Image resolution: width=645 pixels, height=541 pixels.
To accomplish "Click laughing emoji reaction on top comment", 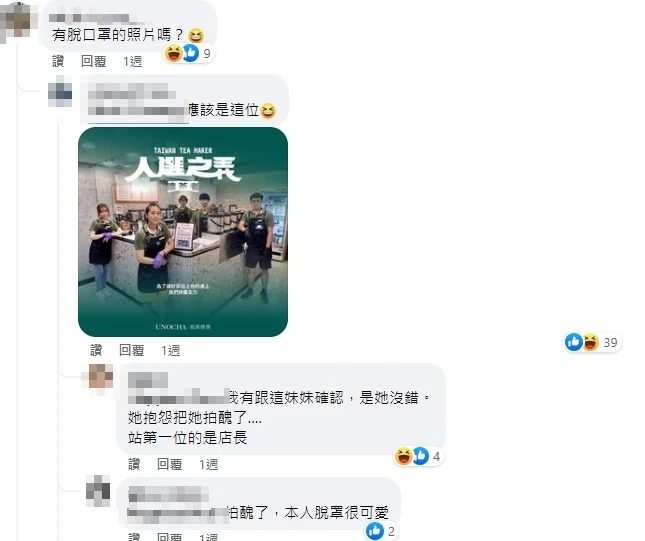I will (x=174, y=53).
